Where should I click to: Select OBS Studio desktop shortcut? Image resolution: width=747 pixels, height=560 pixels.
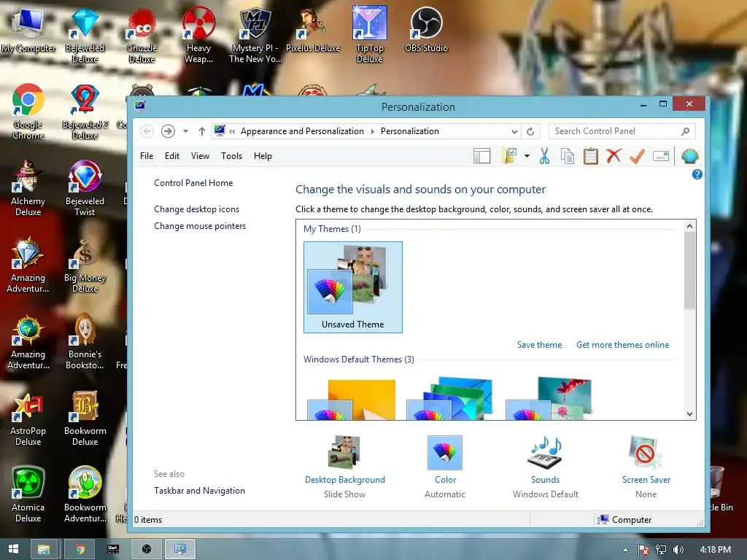tap(426, 29)
